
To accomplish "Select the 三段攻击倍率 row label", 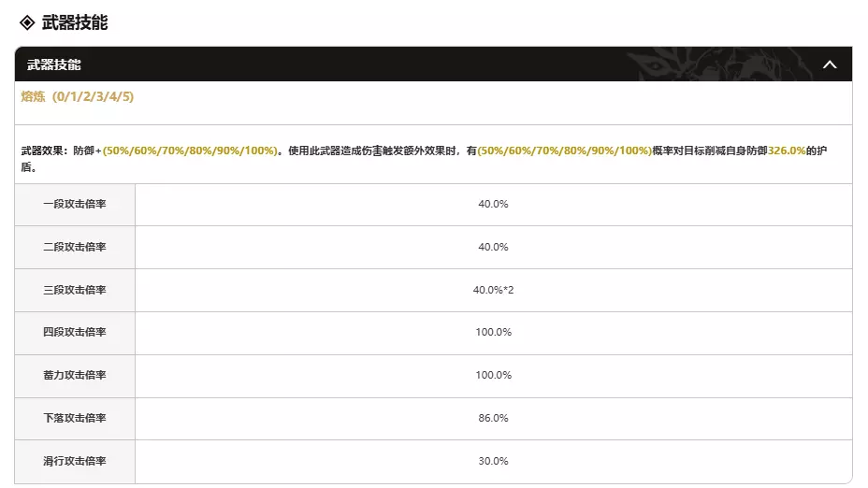I will [x=75, y=290].
